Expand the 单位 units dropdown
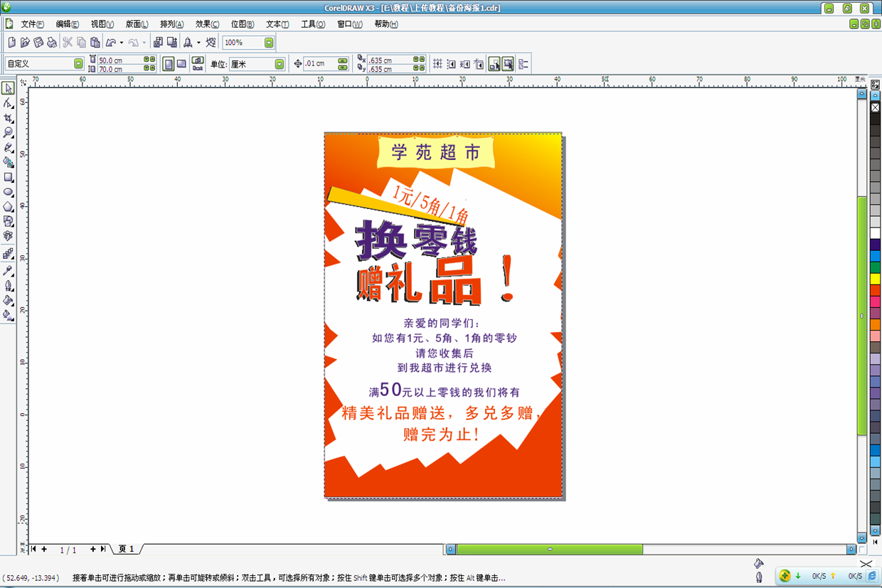 tap(279, 64)
